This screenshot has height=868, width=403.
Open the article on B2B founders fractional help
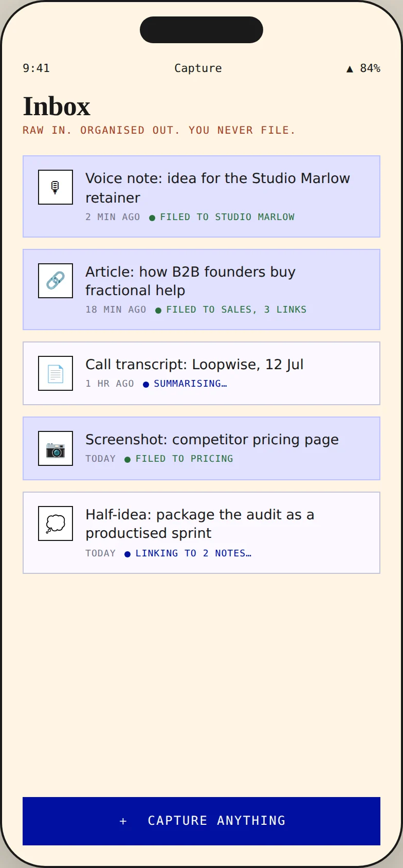[201, 290]
